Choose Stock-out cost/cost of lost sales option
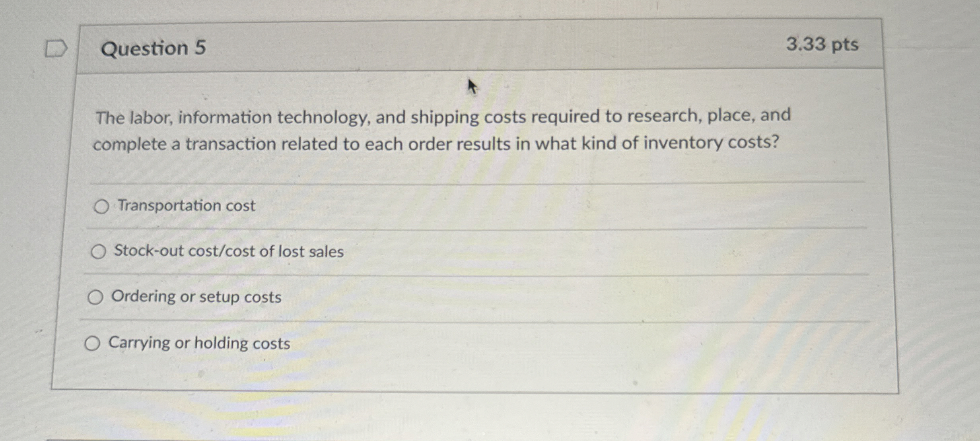This screenshot has height=441, width=980. click(99, 252)
